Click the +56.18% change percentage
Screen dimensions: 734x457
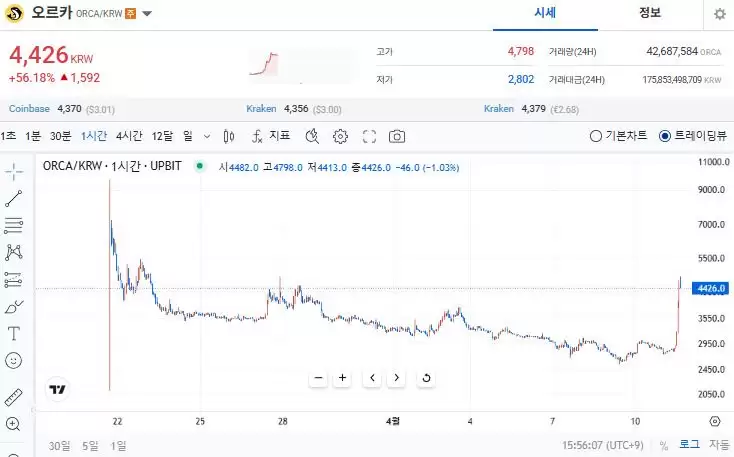[32, 78]
